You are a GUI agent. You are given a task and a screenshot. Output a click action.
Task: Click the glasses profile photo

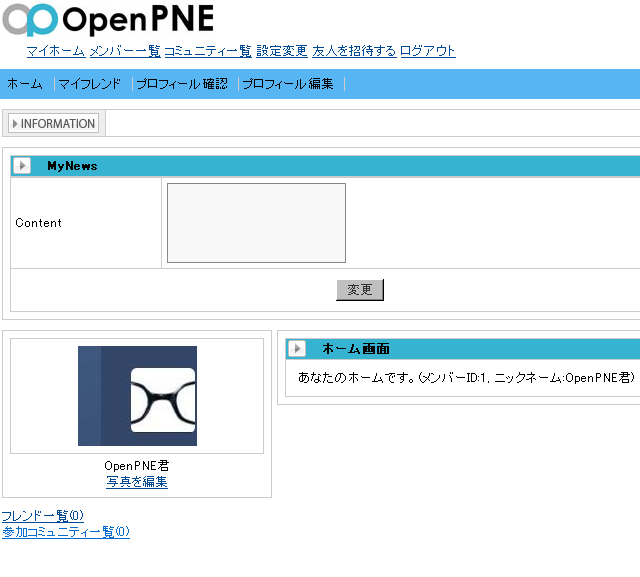point(137,396)
